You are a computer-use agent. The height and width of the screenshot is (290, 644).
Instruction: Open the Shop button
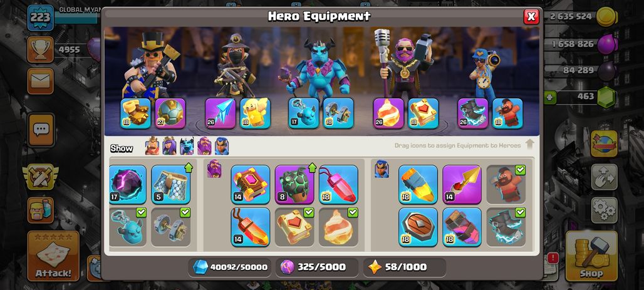pos(591,256)
